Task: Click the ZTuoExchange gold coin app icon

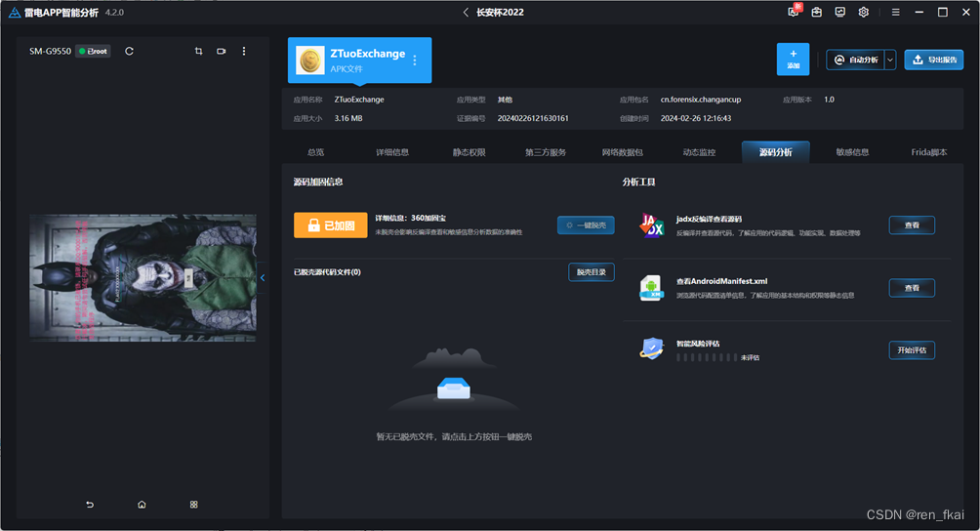Action: [310, 60]
